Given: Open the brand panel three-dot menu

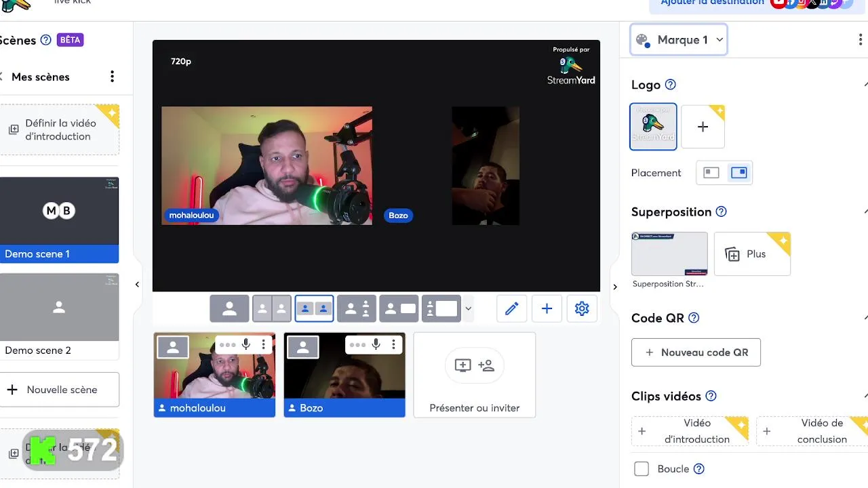Looking at the screenshot, I should coord(860,40).
